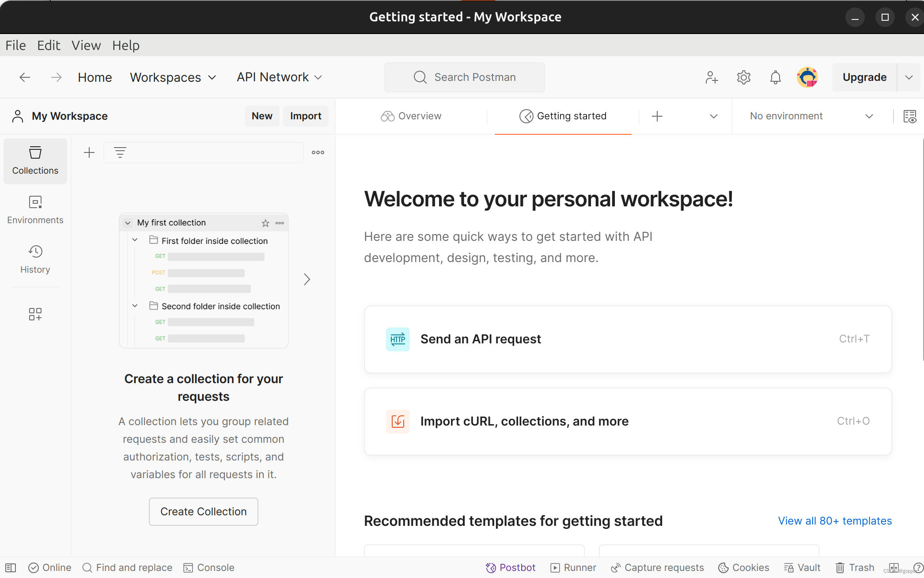Click the user avatar icon
This screenshot has height=578, width=924.
pyautogui.click(x=807, y=77)
